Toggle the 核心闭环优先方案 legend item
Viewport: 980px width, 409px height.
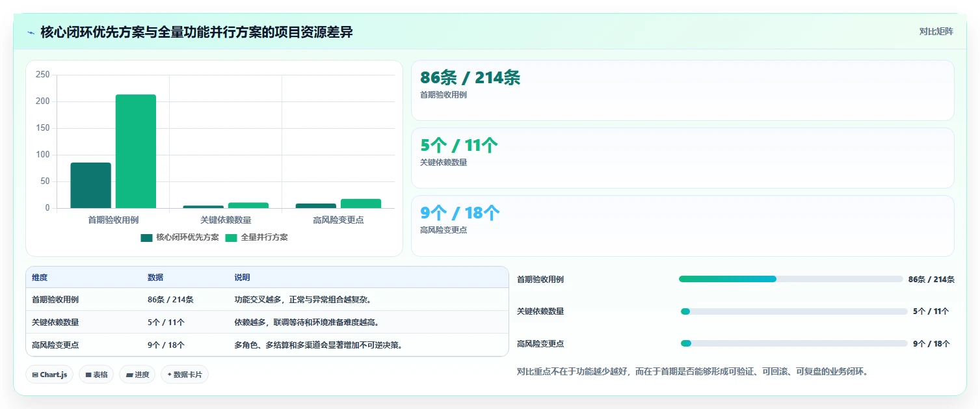pos(179,238)
